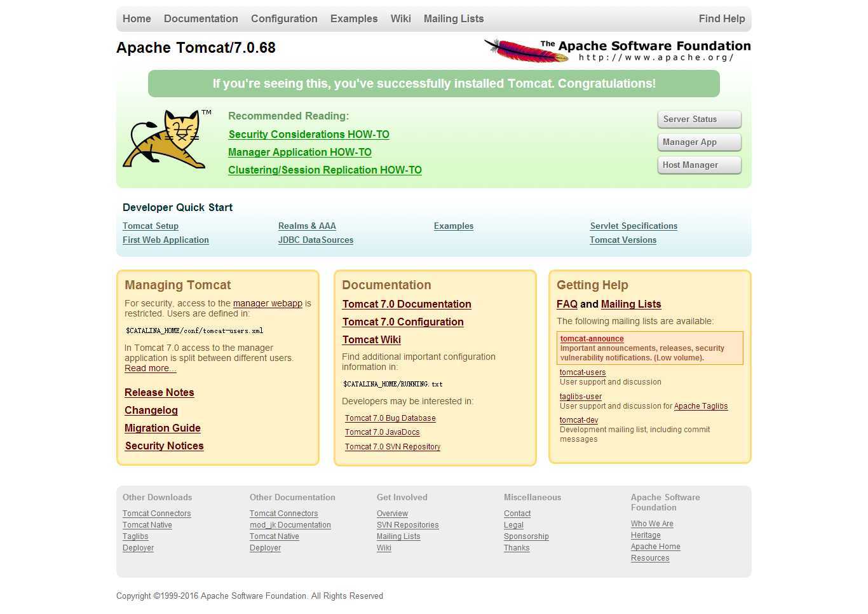Open the Heritage link
Screen dimensions: 868x614
[646, 536]
